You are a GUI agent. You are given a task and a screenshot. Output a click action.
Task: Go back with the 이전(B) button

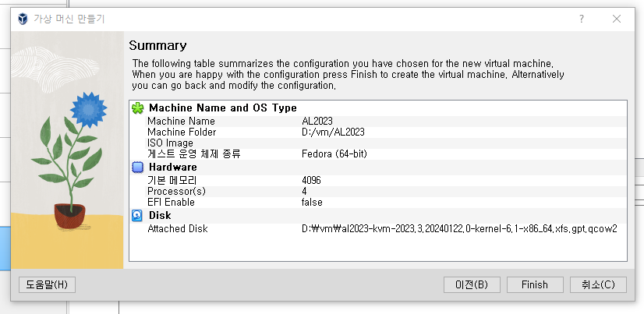tap(472, 284)
